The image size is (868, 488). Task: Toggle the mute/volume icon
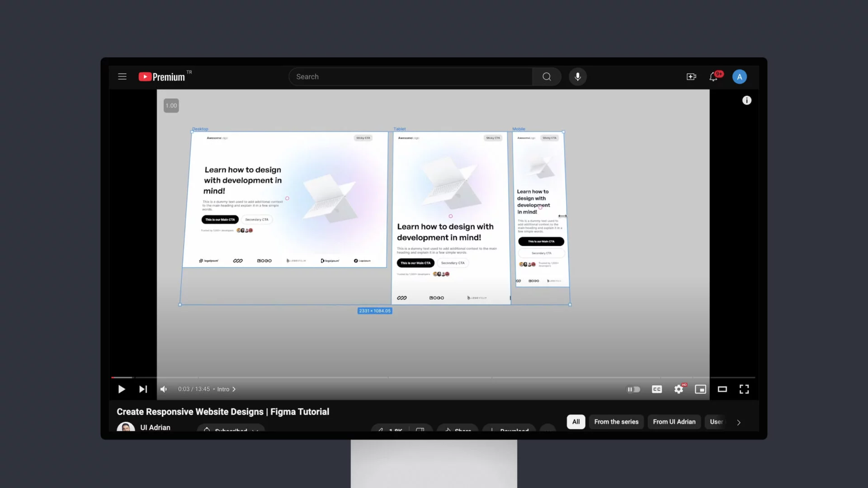(165, 389)
